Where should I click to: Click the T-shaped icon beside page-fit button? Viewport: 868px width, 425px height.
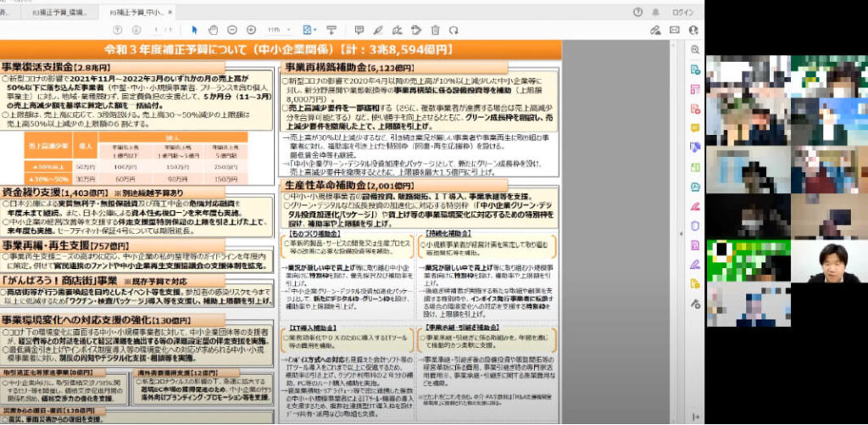point(331,30)
